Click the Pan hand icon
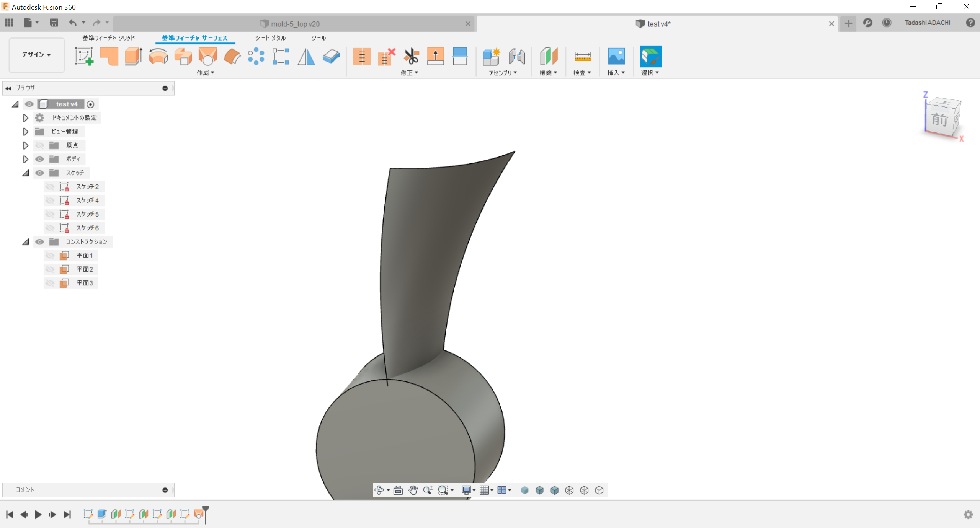The width and height of the screenshot is (980, 528). pyautogui.click(x=413, y=490)
